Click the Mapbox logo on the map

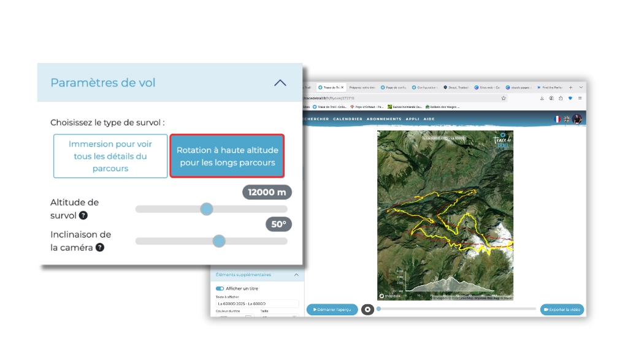pos(390,296)
